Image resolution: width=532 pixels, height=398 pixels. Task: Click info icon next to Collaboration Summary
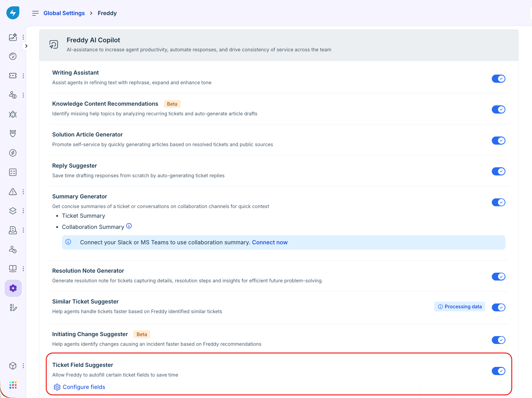click(129, 226)
